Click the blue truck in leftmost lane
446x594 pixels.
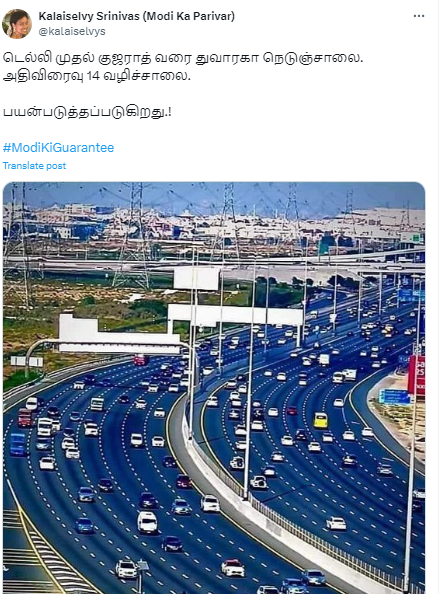18,445
